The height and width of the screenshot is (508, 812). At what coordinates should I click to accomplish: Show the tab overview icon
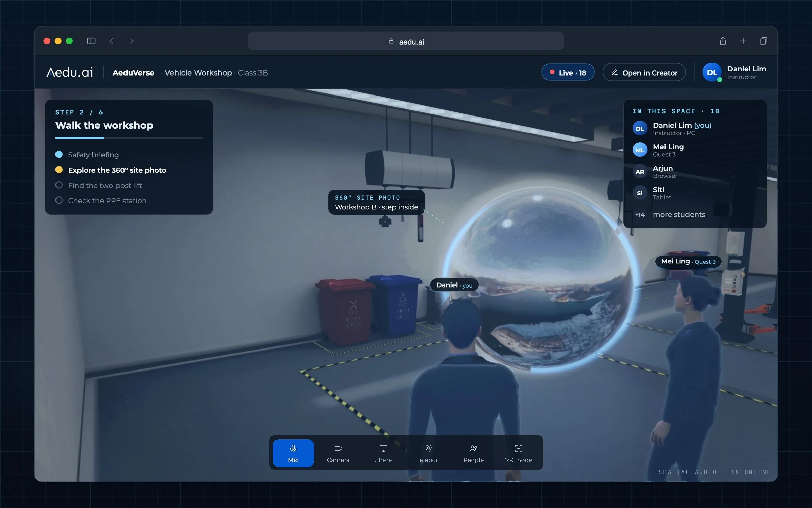tap(763, 41)
